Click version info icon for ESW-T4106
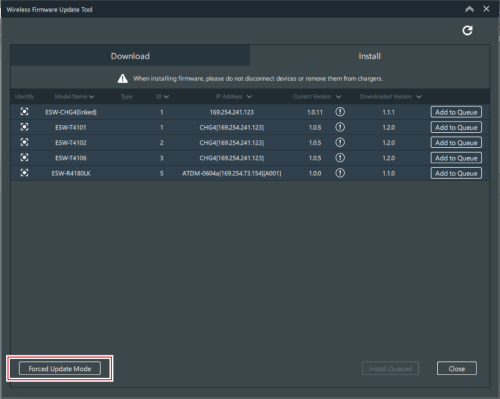This screenshot has height=399, width=500. (x=340, y=157)
